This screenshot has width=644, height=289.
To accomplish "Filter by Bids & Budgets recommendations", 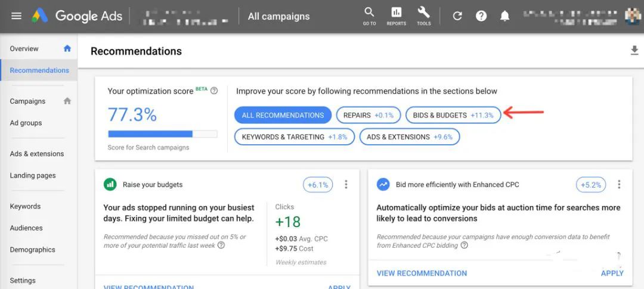I will [453, 115].
